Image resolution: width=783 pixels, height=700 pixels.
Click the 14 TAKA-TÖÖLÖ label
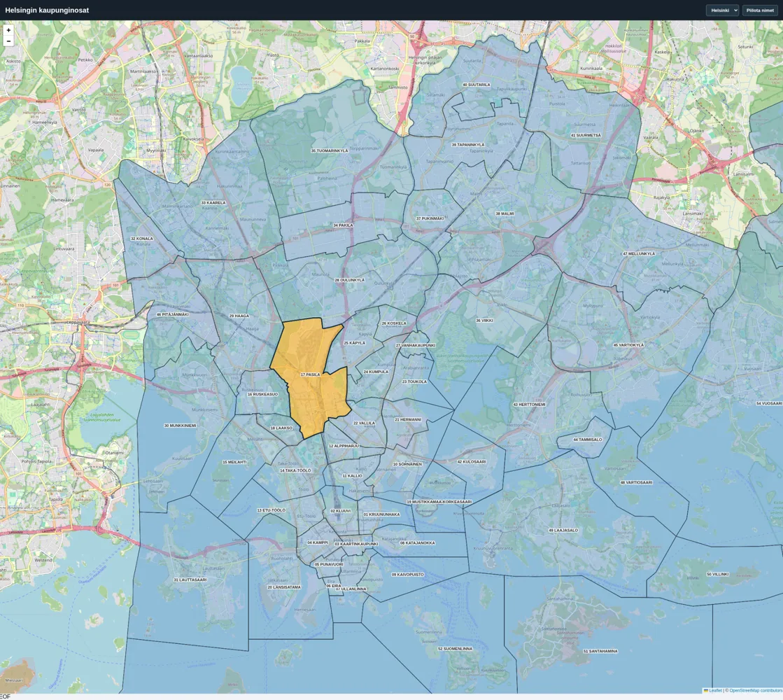coord(295,470)
